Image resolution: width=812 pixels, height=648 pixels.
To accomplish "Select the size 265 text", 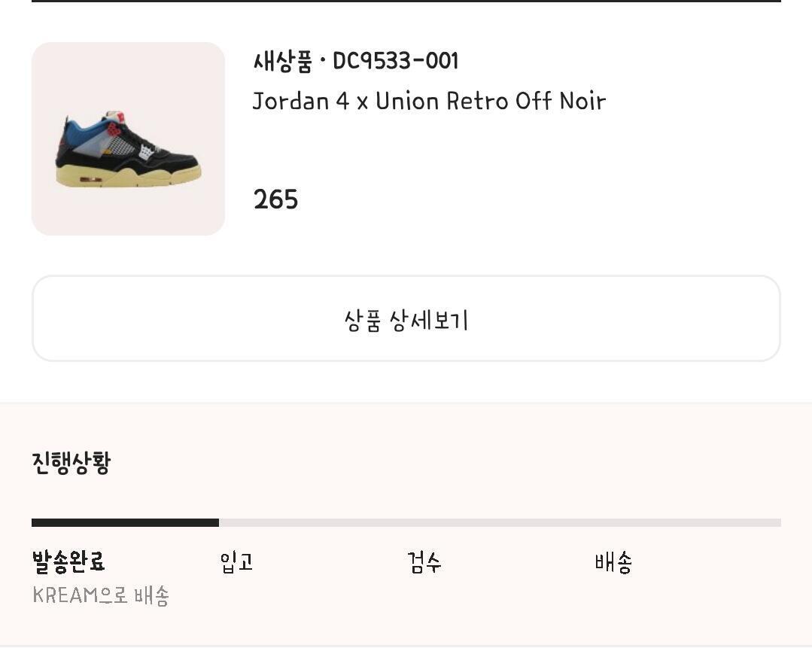I will 275,199.
